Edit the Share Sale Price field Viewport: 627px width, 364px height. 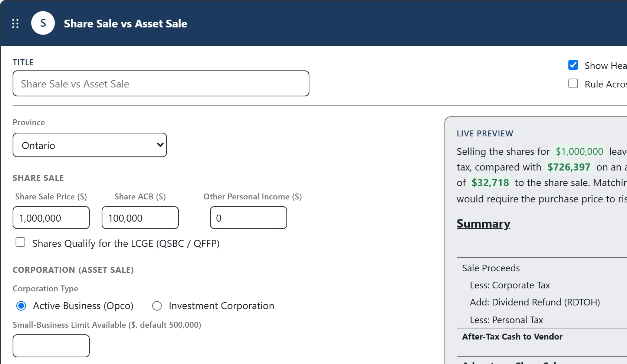(x=51, y=218)
